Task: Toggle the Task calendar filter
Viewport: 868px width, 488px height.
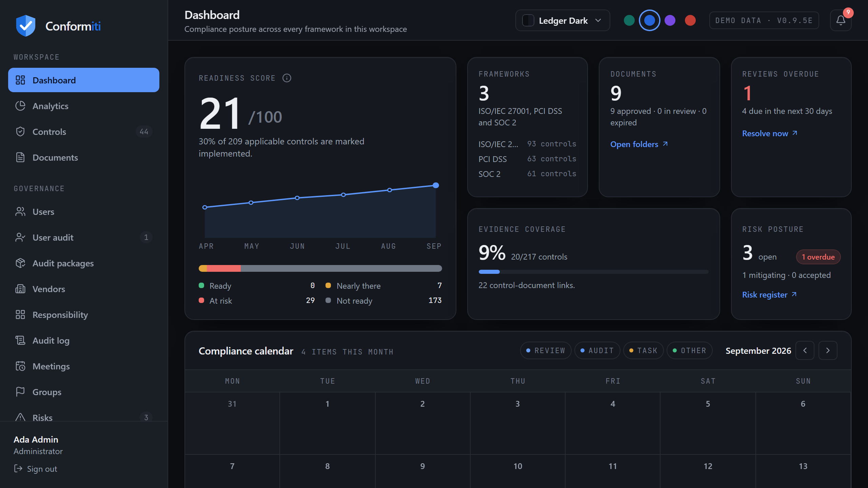Action: coord(643,350)
